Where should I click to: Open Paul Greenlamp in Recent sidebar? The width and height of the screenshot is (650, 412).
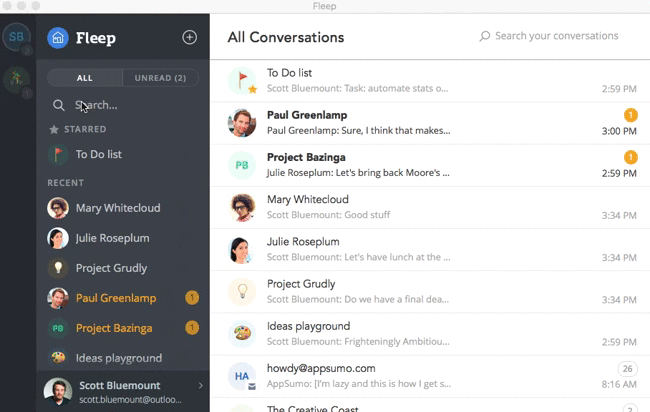(x=123, y=298)
